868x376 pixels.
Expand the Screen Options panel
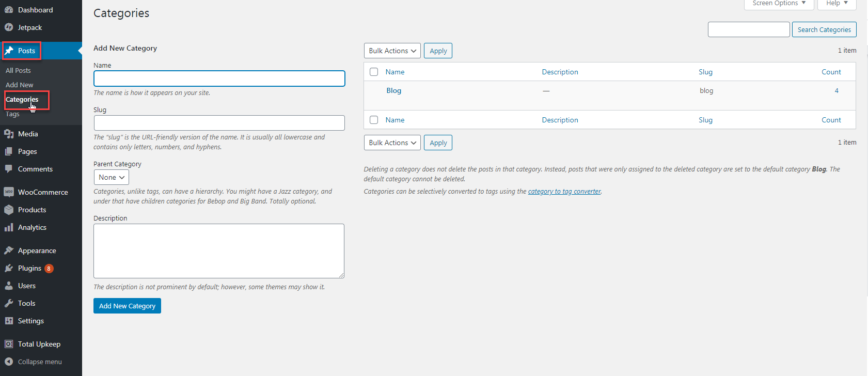point(779,4)
